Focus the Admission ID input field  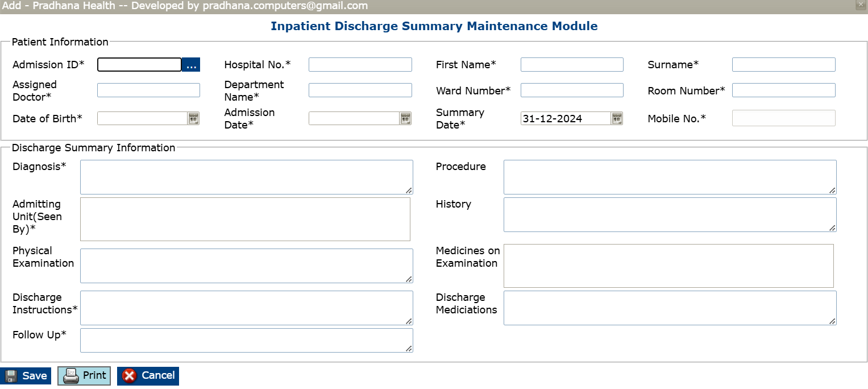(139, 65)
